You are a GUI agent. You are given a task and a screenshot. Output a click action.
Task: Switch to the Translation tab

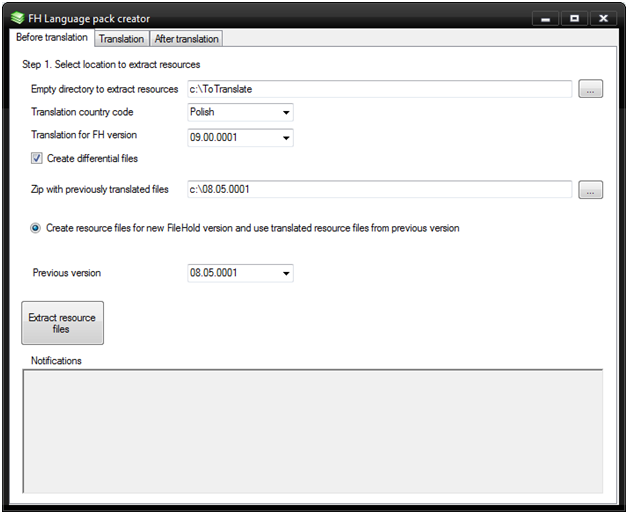point(121,39)
